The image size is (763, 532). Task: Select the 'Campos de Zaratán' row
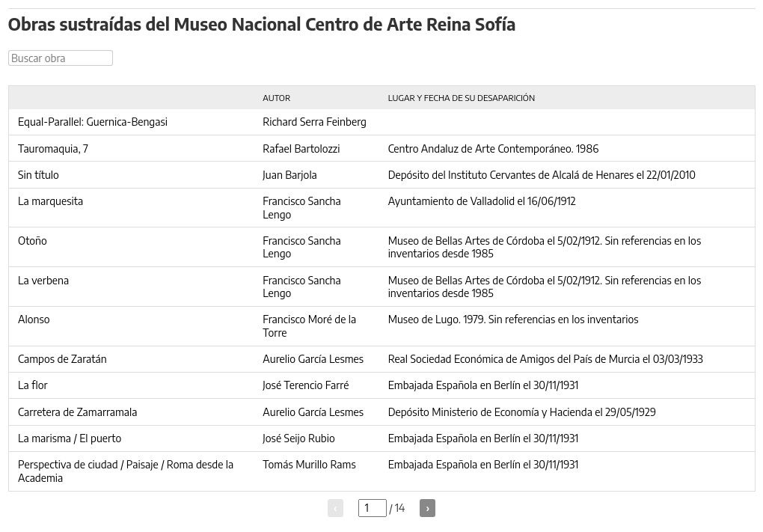pyautogui.click(x=381, y=359)
